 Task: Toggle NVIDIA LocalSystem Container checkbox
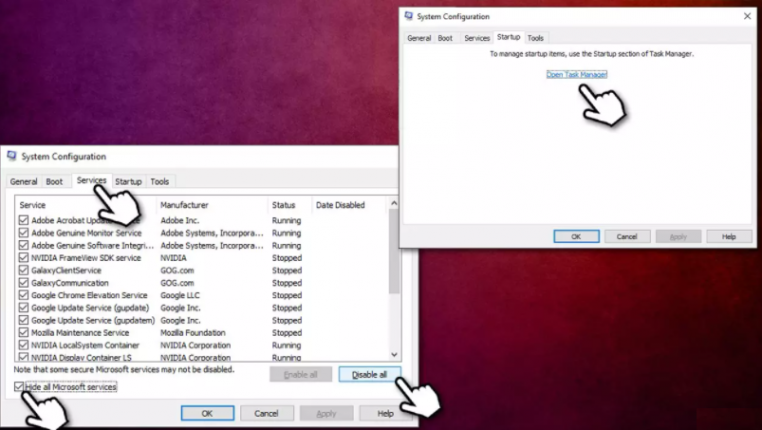(23, 345)
